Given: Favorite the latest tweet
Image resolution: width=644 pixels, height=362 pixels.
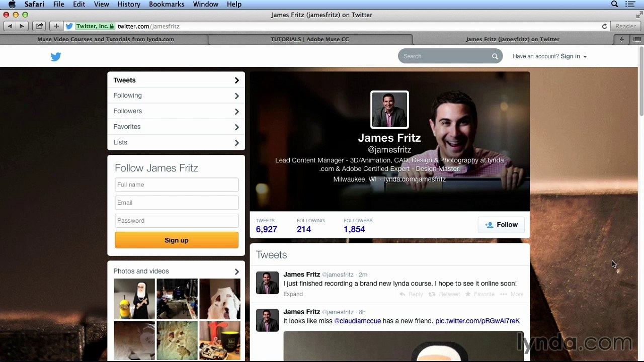Looking at the screenshot, I should click(x=480, y=294).
